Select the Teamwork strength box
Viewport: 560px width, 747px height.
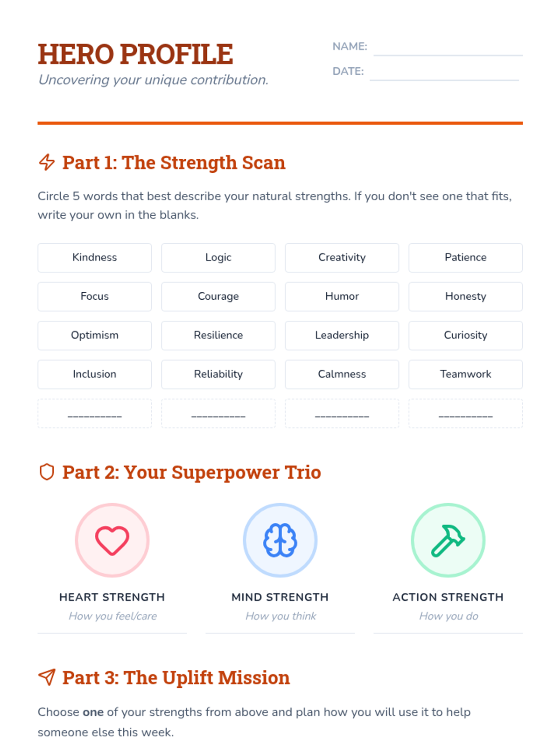point(465,374)
